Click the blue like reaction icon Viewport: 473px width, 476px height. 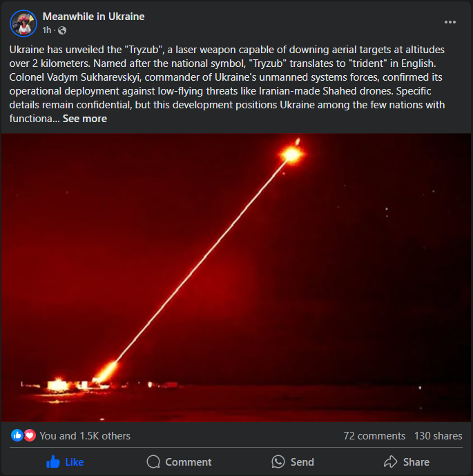17,435
